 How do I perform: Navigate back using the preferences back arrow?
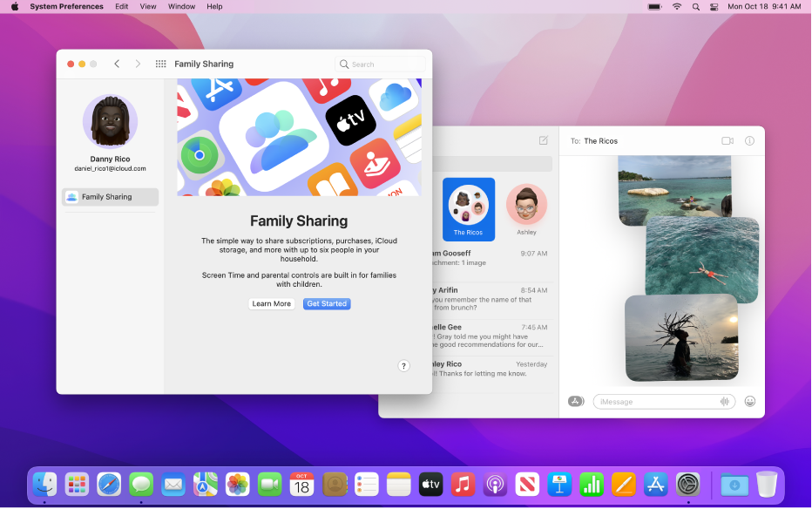(x=117, y=64)
